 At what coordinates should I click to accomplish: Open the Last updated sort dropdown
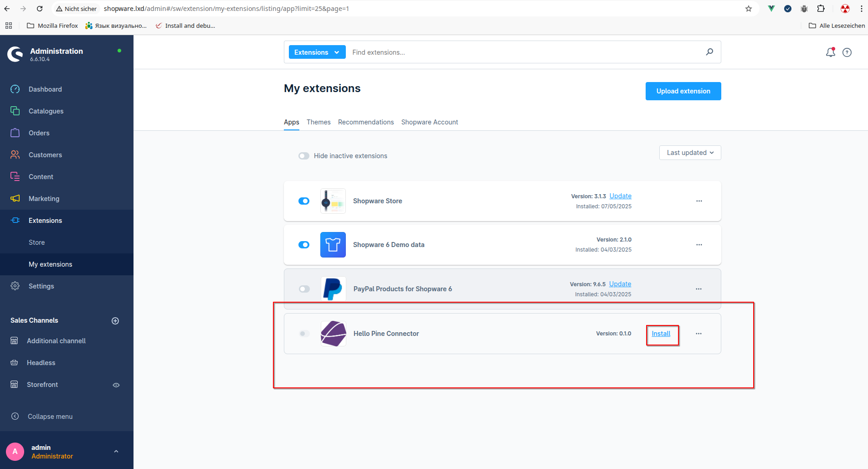[690, 153]
